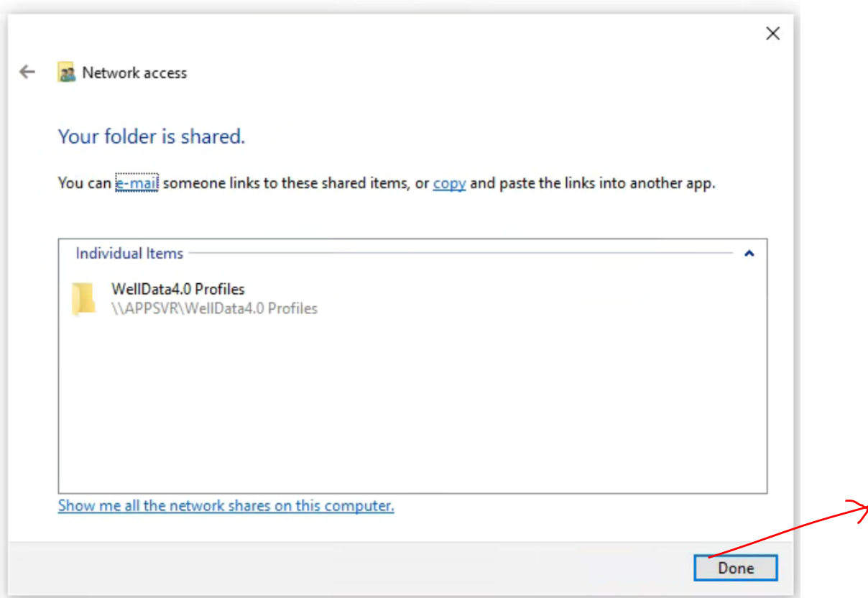868x598 pixels.
Task: Toggle the Individual Items group open or closed
Action: (x=749, y=253)
